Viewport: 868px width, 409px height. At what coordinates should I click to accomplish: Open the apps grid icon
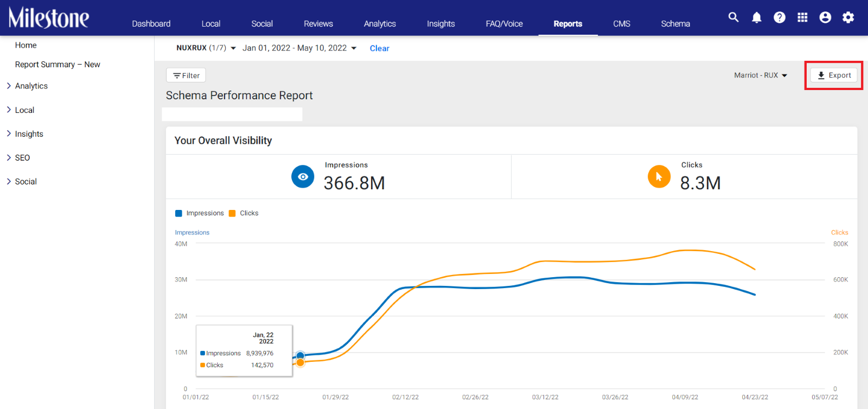click(x=802, y=17)
